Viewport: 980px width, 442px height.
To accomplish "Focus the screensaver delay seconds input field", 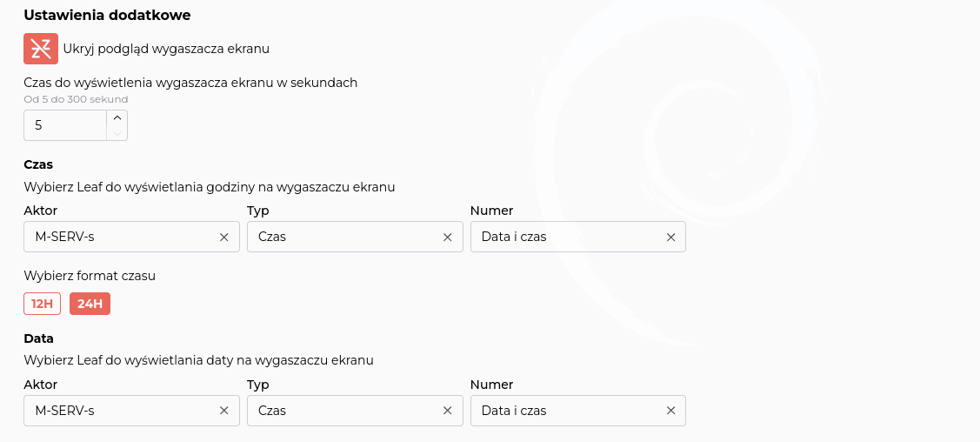I will click(65, 125).
